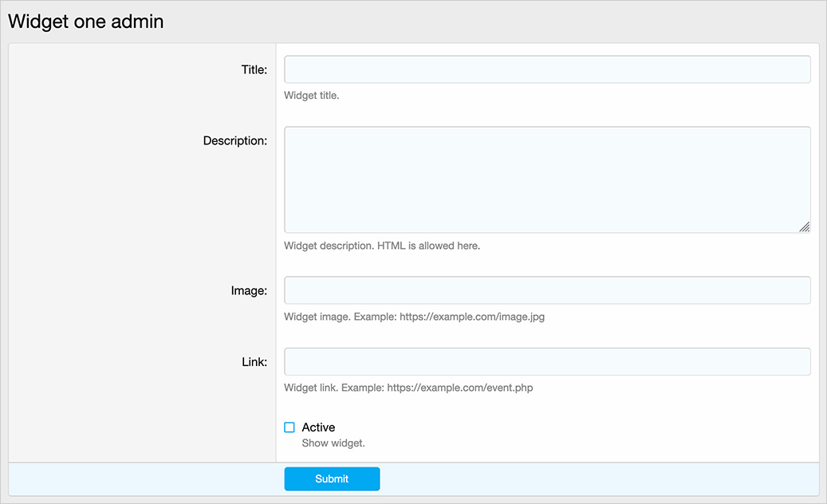
Task: Click the light blue footer bar right of Submit
Action: [598, 478]
